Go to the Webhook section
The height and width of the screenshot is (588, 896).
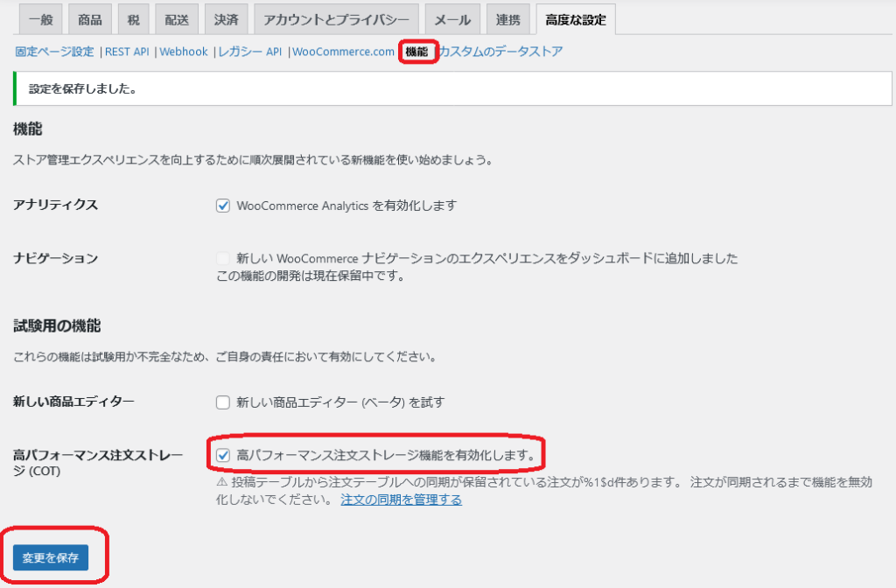coord(184,52)
